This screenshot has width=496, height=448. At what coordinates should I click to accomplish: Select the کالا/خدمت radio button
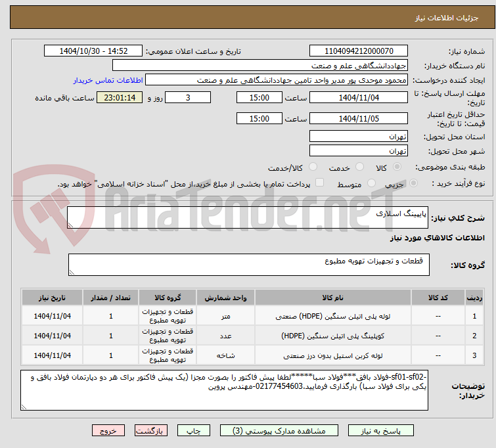point(313,167)
